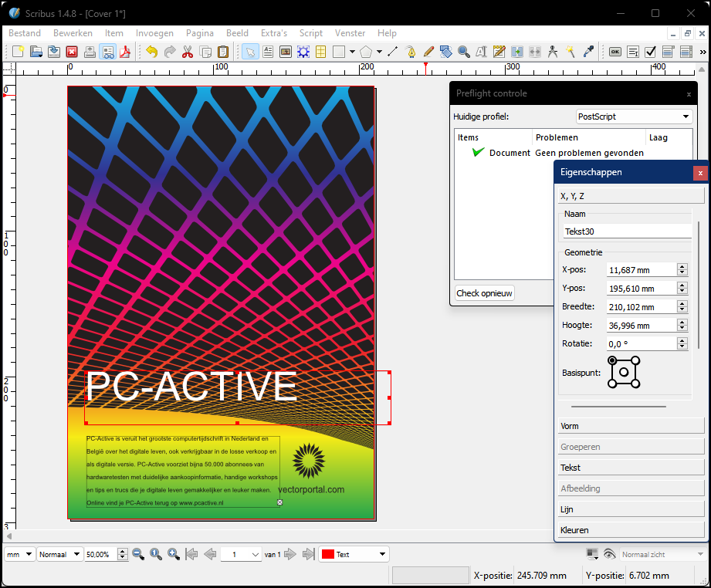Select the Bezier Curve pen tool
This screenshot has height=588, width=711.
(x=411, y=52)
